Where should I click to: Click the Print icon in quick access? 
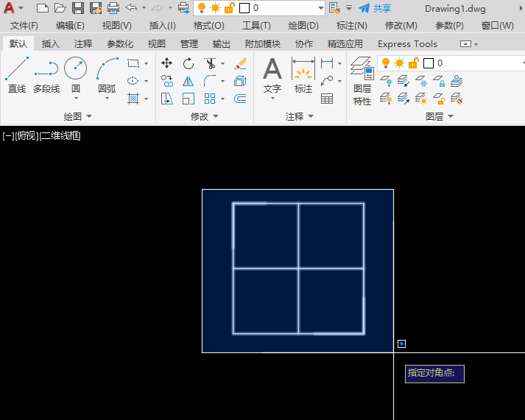click(x=113, y=8)
